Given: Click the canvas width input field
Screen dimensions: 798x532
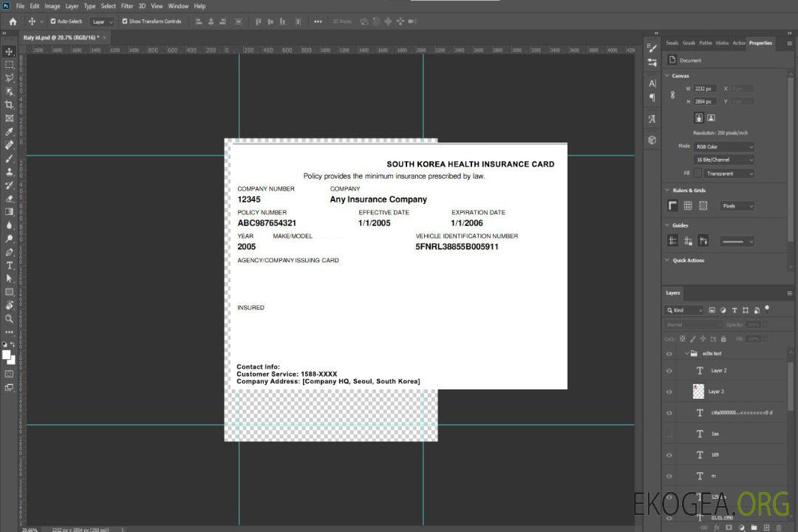Looking at the screenshot, I should [x=706, y=89].
